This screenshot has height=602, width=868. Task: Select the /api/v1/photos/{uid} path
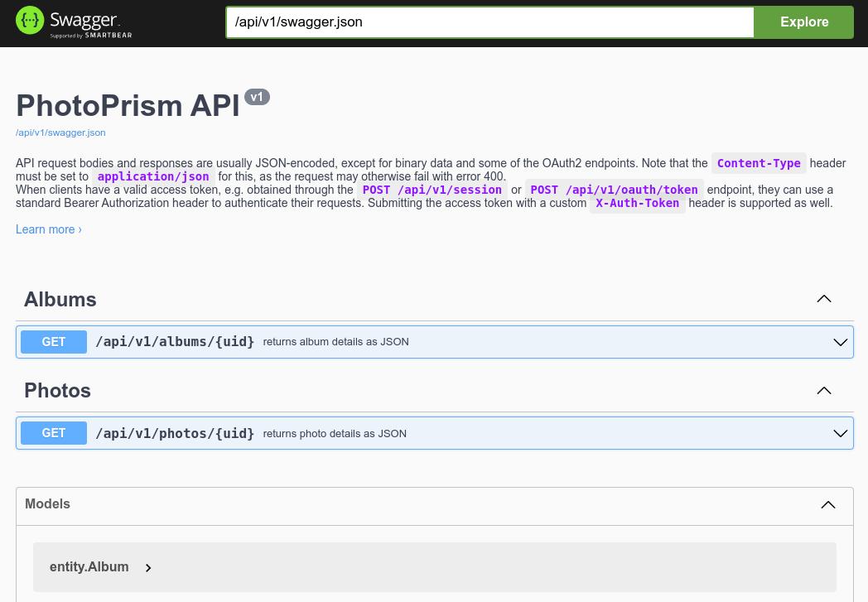[175, 433]
